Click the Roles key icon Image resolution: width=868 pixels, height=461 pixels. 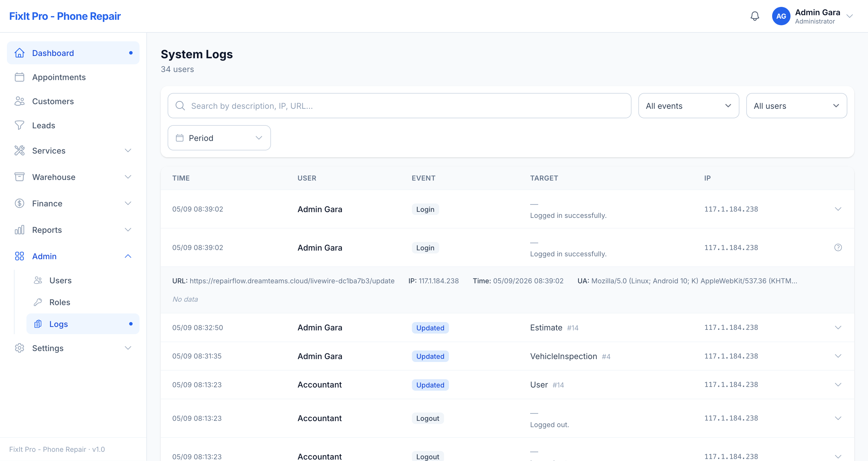38,302
